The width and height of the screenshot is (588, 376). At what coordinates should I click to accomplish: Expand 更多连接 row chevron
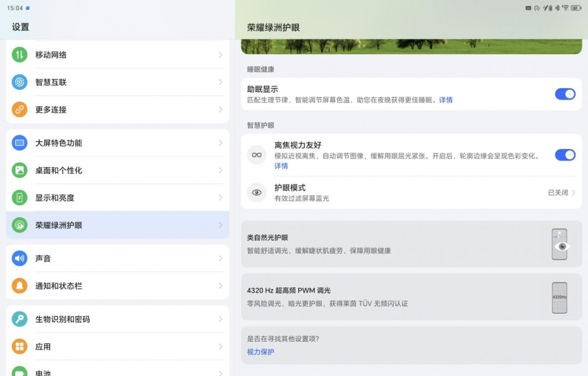tap(220, 109)
